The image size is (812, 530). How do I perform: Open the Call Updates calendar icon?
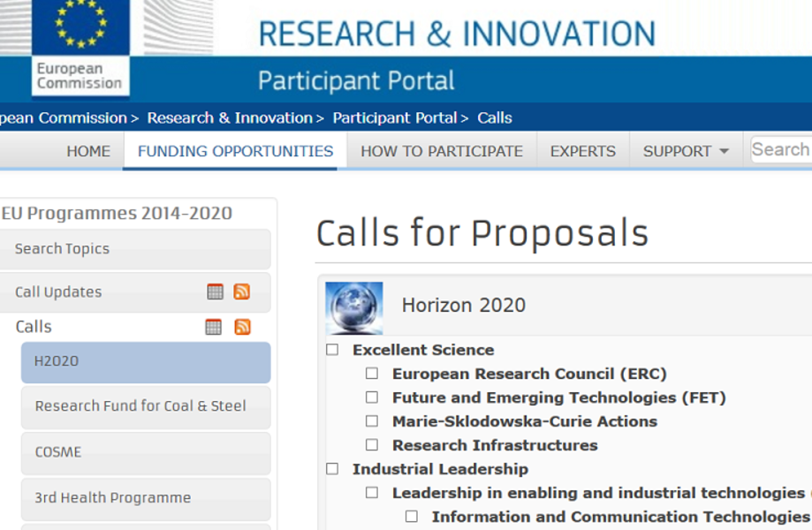pos(215,291)
